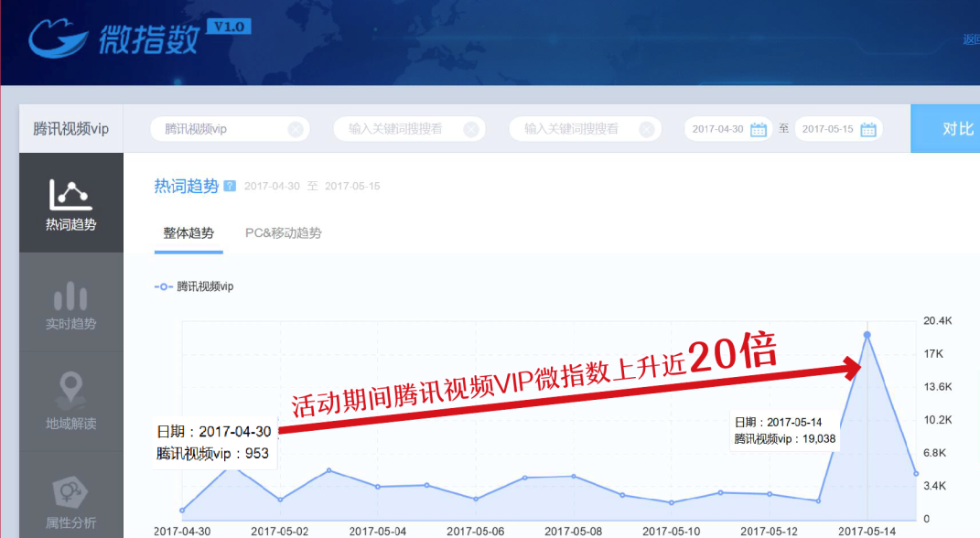This screenshot has height=538, width=980.
Task: Toggle the 腾讯视频vip legend marker
Action: click(x=163, y=286)
